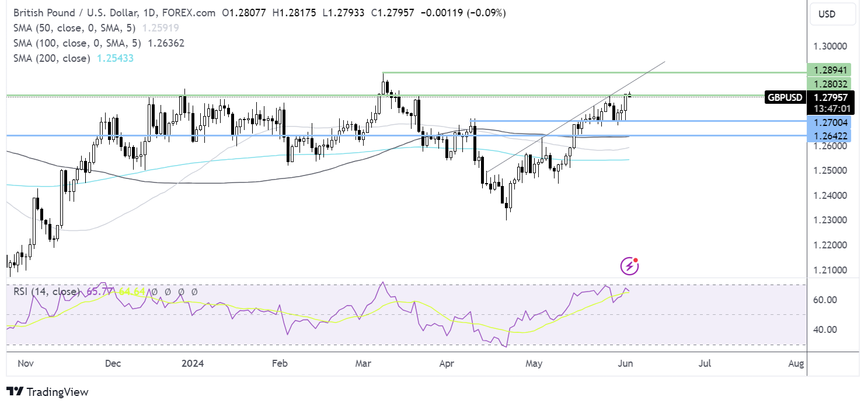
Task: Click the SMA 200 value 1.25433
Action: [x=116, y=58]
